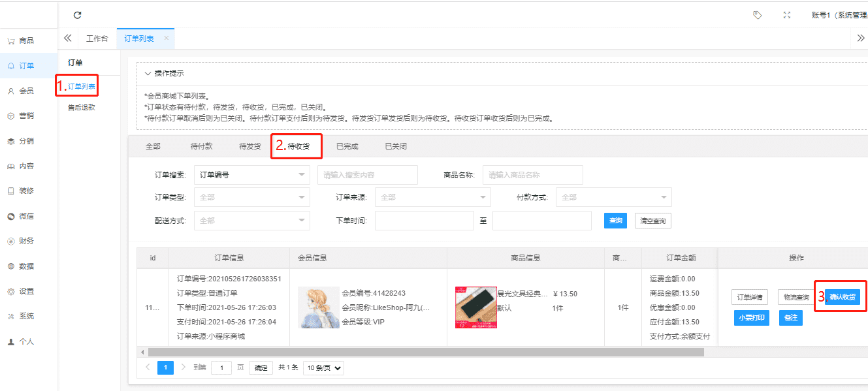Toggle fullscreen with the expand icon

(787, 15)
